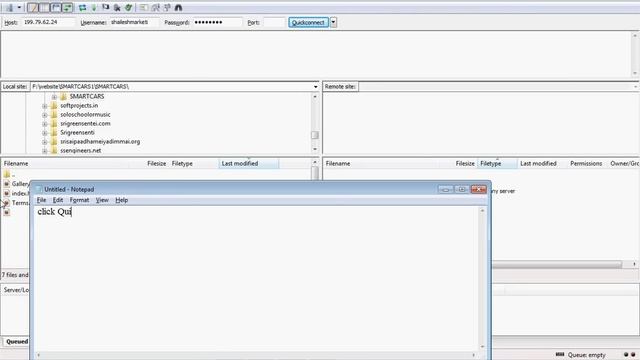The width and height of the screenshot is (640, 360).
Task: Click the Port input field
Action: [273, 22]
